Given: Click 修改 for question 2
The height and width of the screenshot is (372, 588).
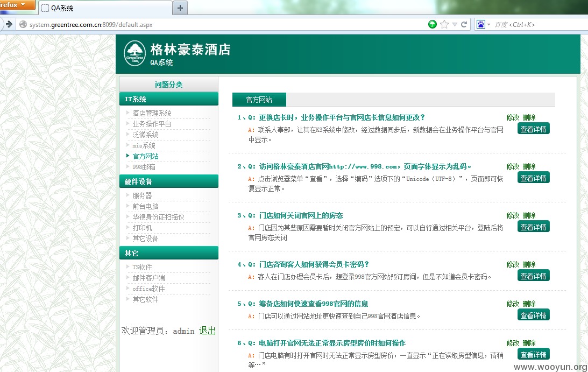Looking at the screenshot, I should [x=513, y=166].
